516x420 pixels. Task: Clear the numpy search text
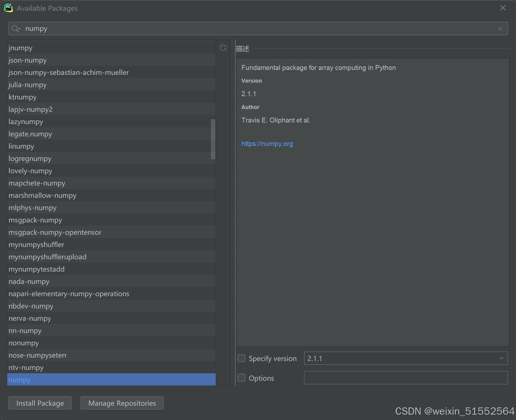[500, 29]
